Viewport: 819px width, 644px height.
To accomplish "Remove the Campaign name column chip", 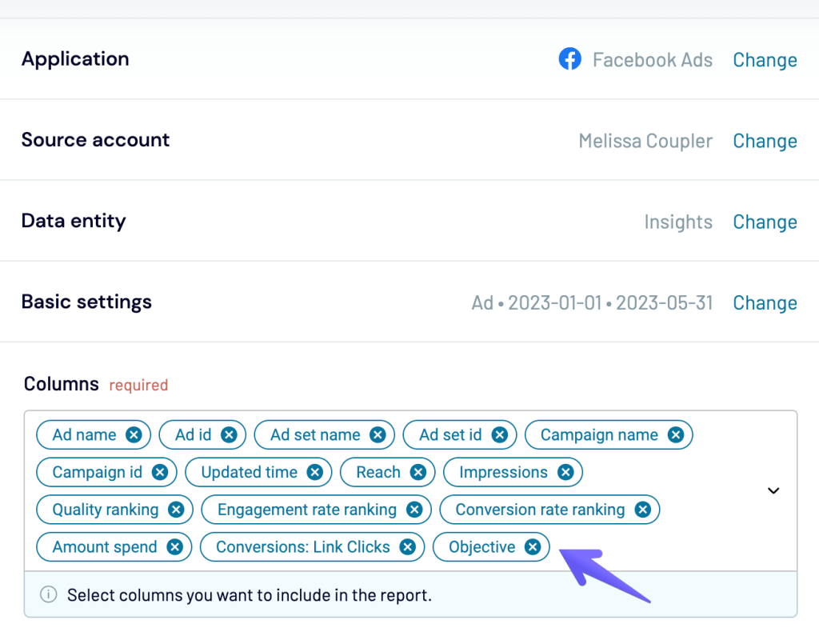I will point(676,435).
